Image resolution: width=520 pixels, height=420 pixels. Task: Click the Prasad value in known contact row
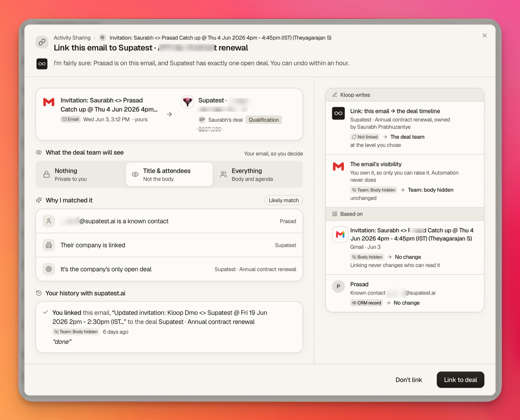pos(288,221)
